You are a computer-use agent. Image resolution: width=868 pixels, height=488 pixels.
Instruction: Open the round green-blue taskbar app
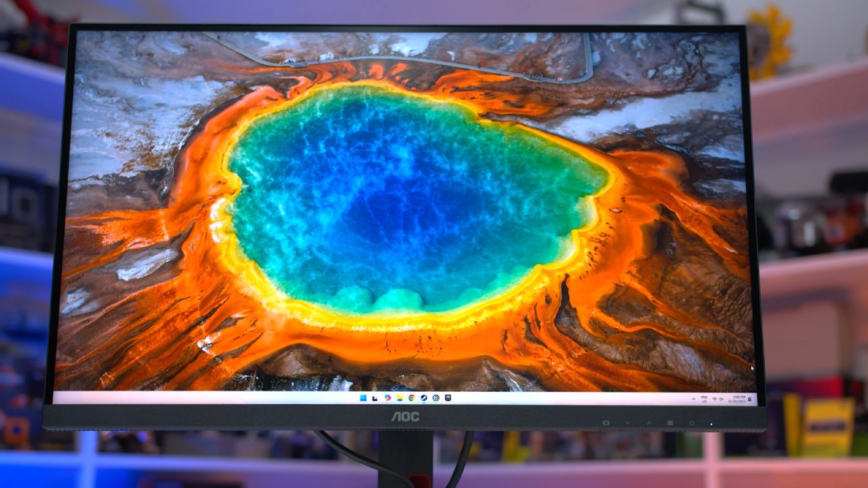click(436, 398)
